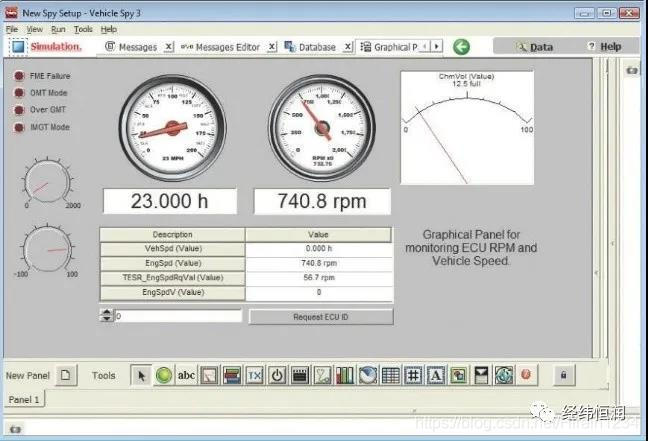This screenshot has width=648, height=441.
Task: Select the Graphical Panels tab
Action: coord(389,47)
